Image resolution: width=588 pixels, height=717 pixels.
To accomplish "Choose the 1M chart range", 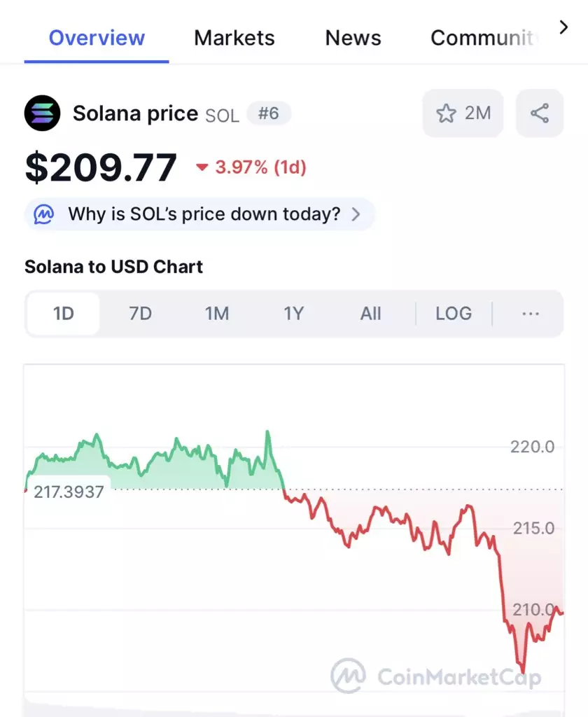I will point(217,314).
